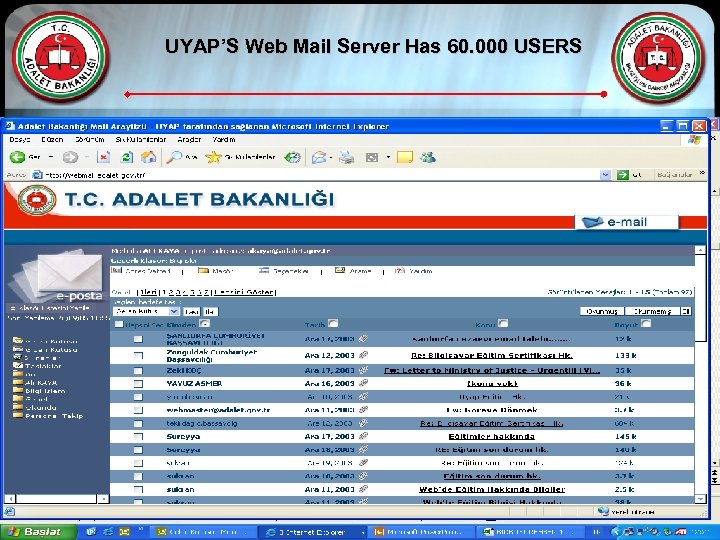The image size is (720, 540).
Task: Open the Messenger people icon
Action: [428, 158]
